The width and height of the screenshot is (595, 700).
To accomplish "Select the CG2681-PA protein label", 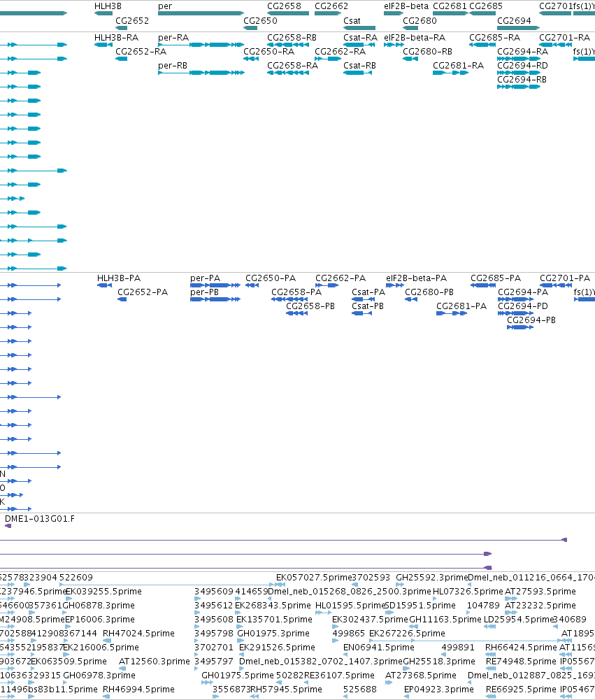I will (461, 306).
